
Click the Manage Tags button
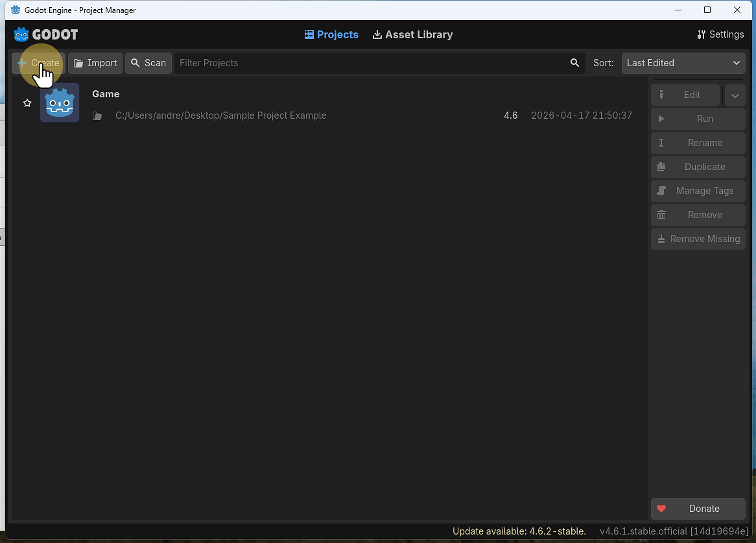(698, 191)
